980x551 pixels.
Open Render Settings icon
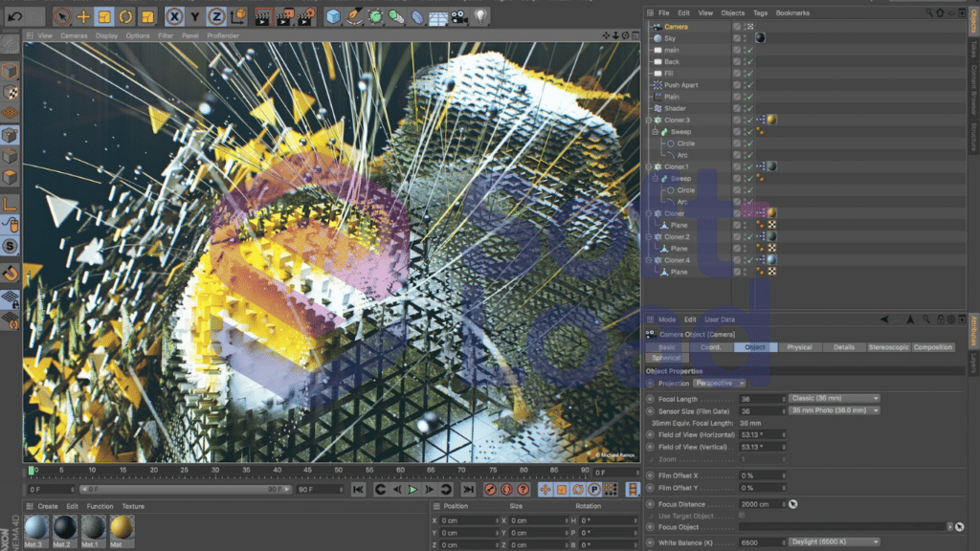(x=305, y=17)
